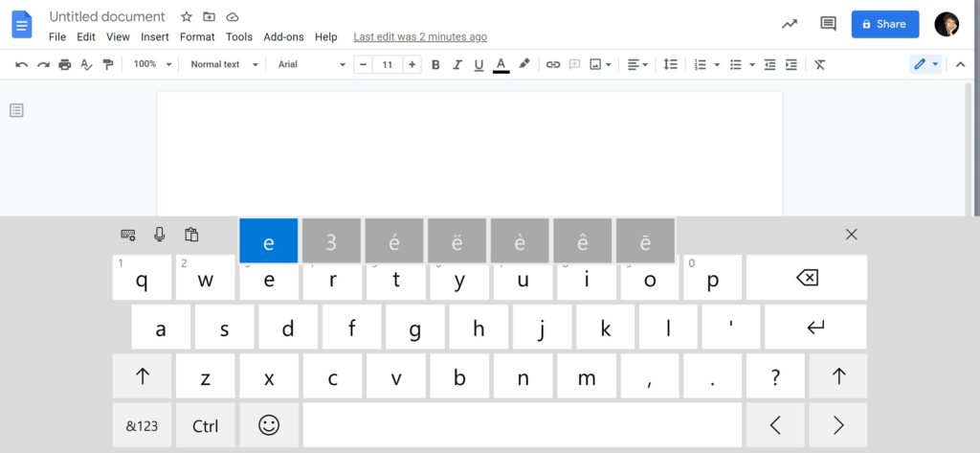Run spelling and grammar check
This screenshot has width=980, height=453.
[x=86, y=64]
